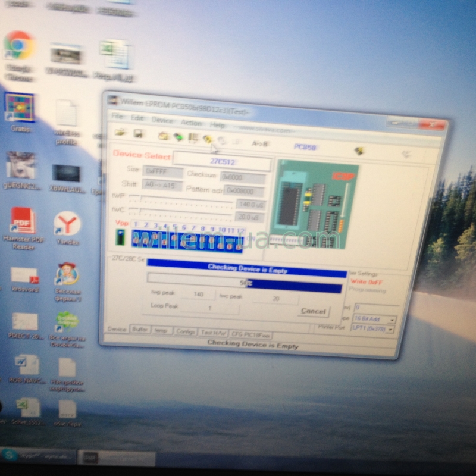Toggle the green Vpp jumper indicator
This screenshot has height=476, width=476.
[x=120, y=237]
